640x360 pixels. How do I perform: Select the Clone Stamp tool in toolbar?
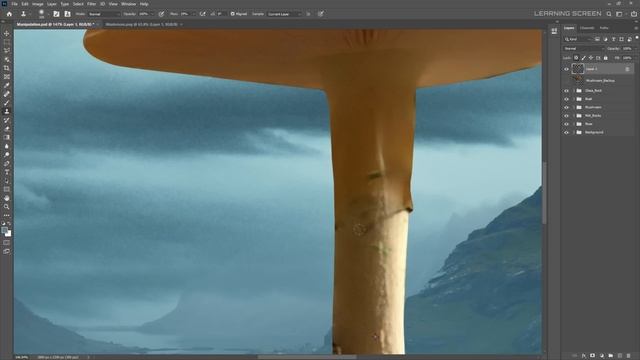7,111
